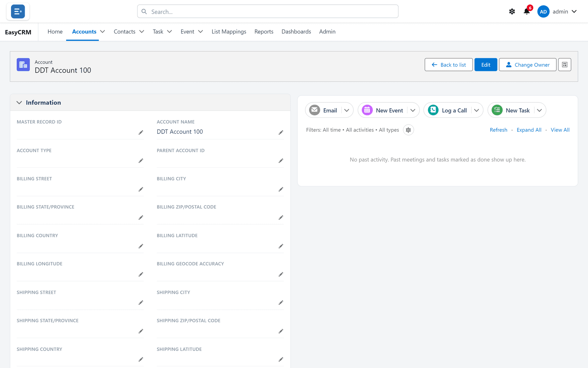Viewport: 588px width, 368px height.
Task: Click the blue Edit button
Action: point(486,65)
